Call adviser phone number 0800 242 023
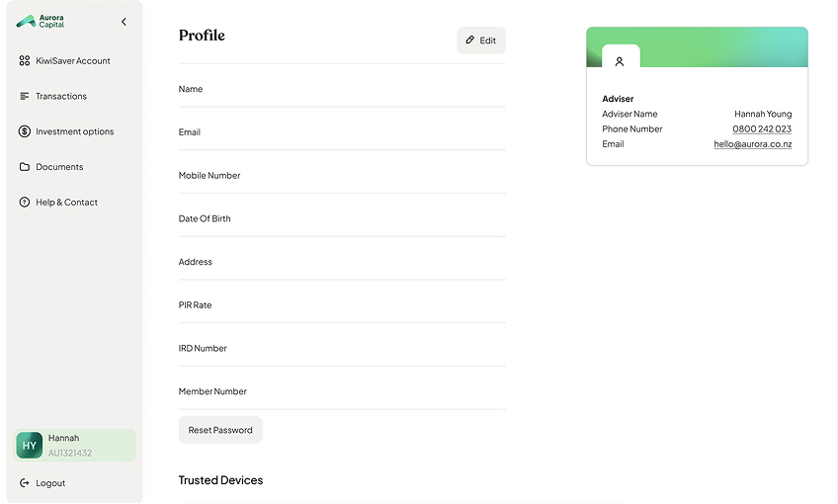Image resolution: width=838 pixels, height=504 pixels. click(762, 128)
